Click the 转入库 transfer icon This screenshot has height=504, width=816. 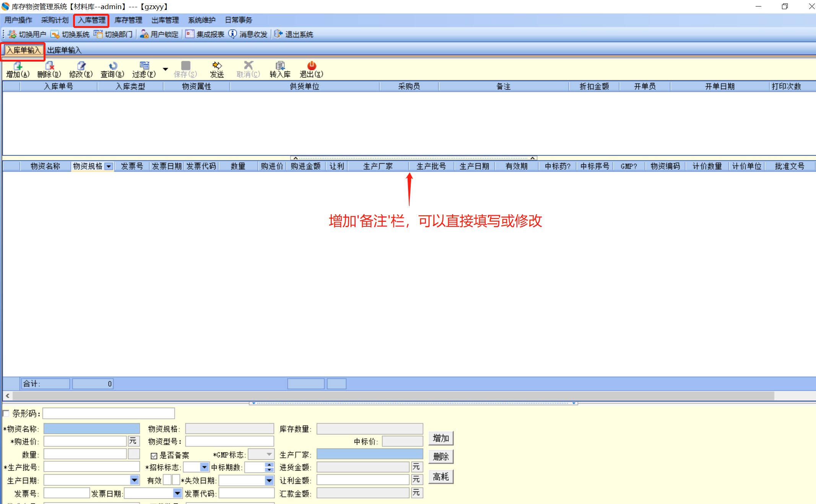[x=280, y=70]
